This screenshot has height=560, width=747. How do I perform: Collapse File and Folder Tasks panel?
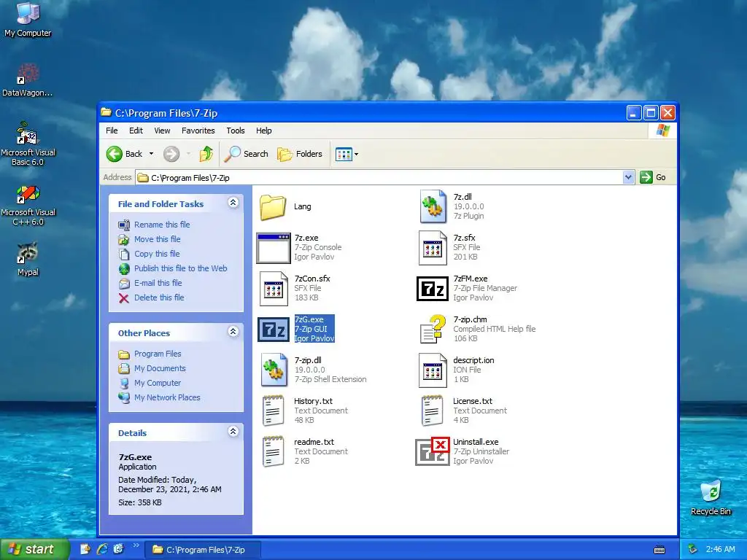(233, 203)
